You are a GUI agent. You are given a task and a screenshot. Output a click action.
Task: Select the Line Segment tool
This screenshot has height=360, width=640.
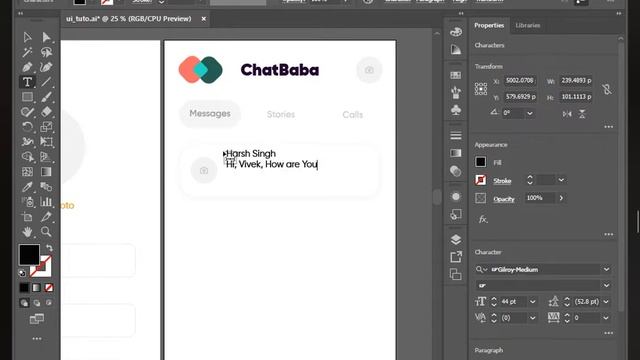pos(46,82)
